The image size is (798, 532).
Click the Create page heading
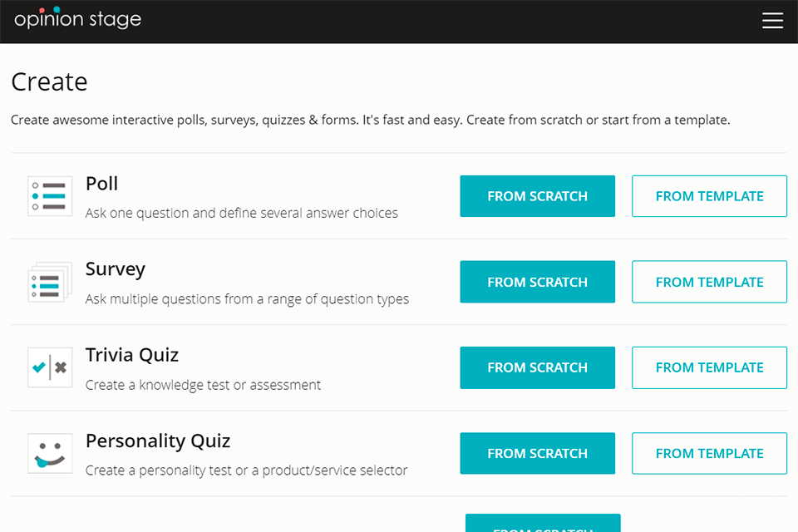click(x=49, y=81)
